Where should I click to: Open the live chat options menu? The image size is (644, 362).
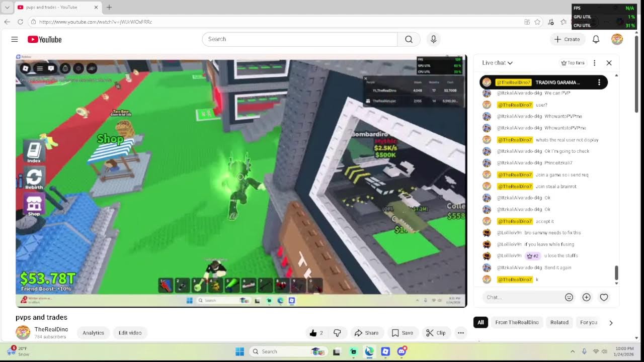coord(594,63)
